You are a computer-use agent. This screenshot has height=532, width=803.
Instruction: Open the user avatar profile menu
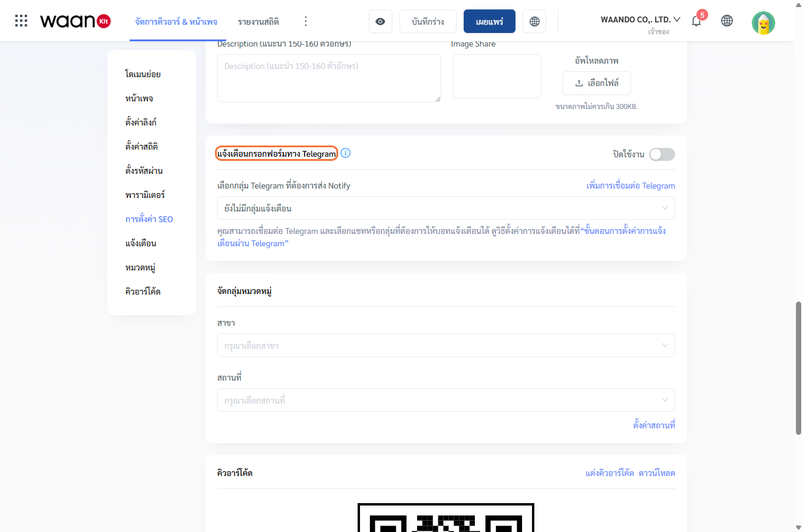click(764, 22)
